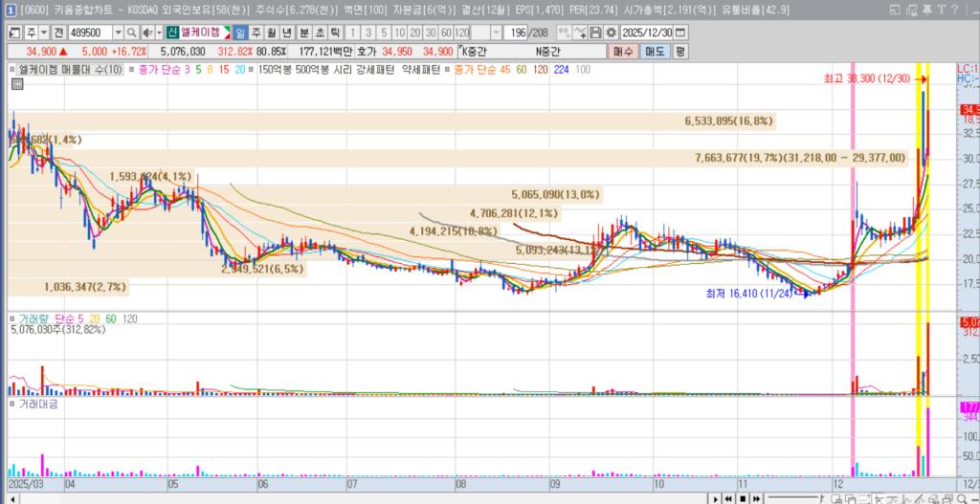Click the 매도 (sell) button

655,51
